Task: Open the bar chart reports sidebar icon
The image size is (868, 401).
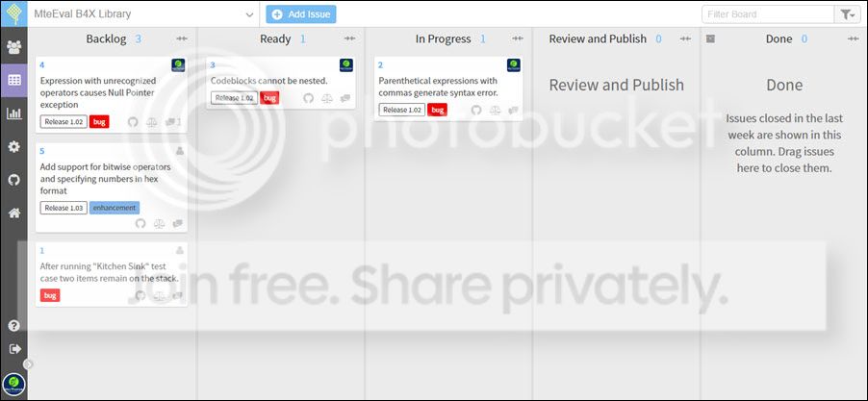Action: [13, 113]
